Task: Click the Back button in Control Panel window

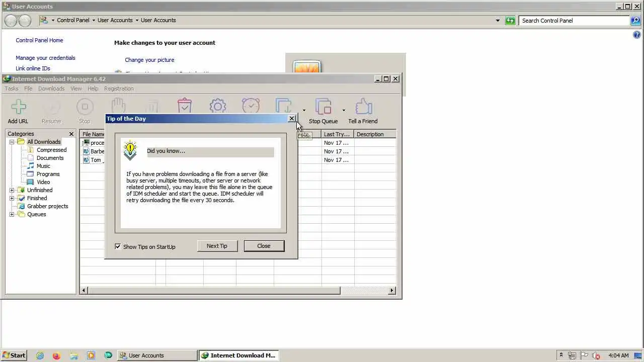Action: pyautogui.click(x=11, y=21)
